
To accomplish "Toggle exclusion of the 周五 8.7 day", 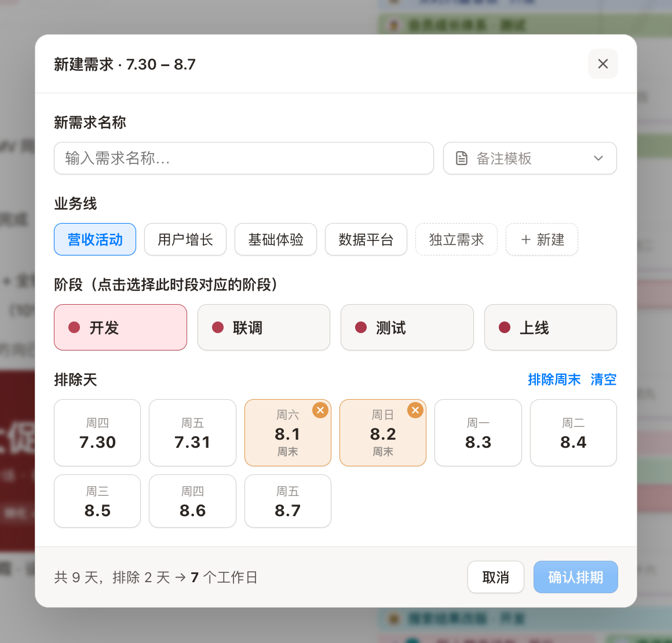I will (287, 501).
